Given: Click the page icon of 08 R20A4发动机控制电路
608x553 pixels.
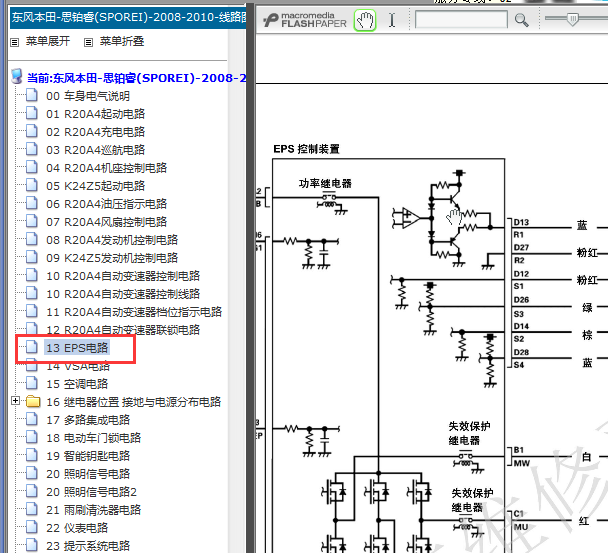Looking at the screenshot, I should click(x=32, y=239).
